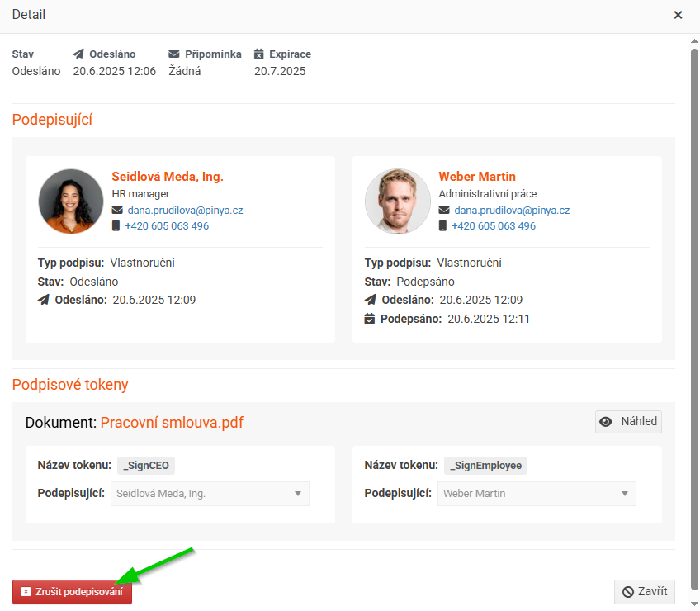Click the Podepsáno calendar-check icon
700x611 pixels.
[370, 319]
